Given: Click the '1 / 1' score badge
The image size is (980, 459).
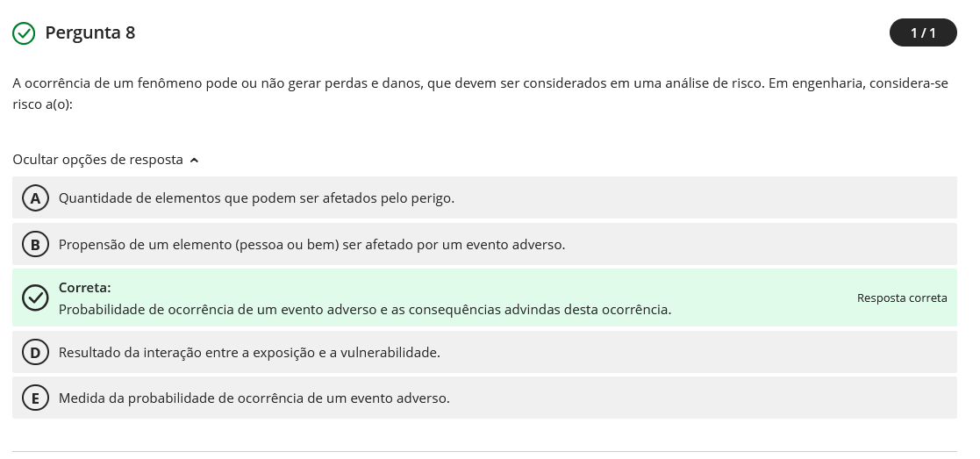Looking at the screenshot, I should [922, 33].
